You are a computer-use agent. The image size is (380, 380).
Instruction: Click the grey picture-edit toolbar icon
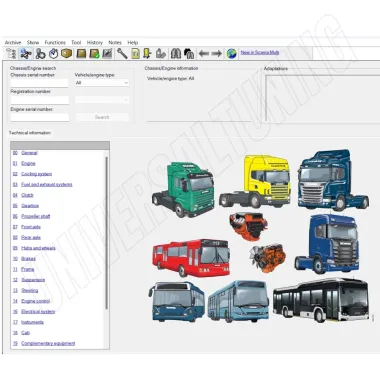pos(107,53)
